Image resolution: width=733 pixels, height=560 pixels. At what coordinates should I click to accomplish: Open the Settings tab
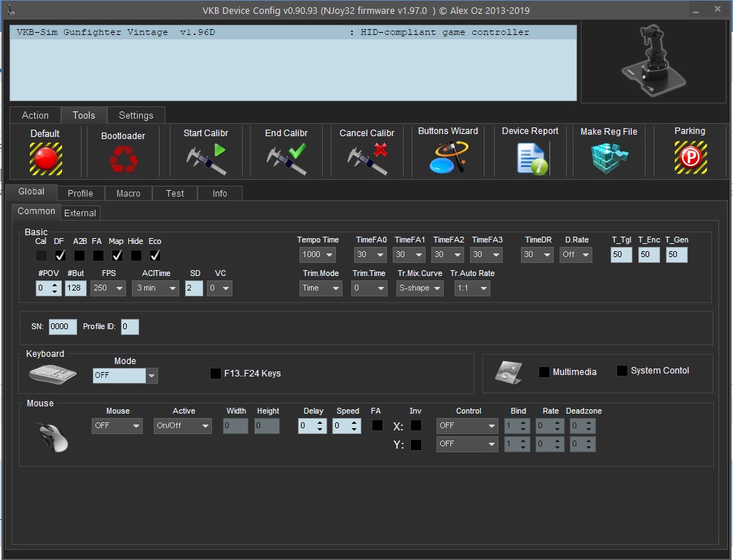click(136, 115)
